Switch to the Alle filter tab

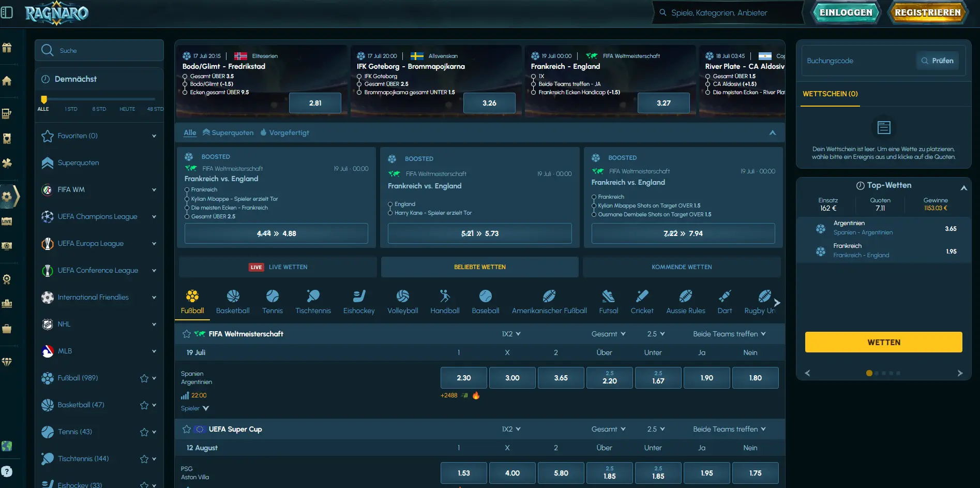point(190,132)
